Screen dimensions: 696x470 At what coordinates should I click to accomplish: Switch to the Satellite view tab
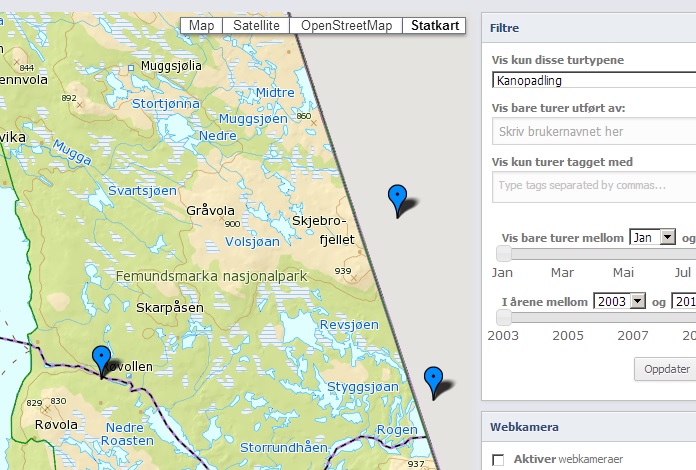click(255, 26)
